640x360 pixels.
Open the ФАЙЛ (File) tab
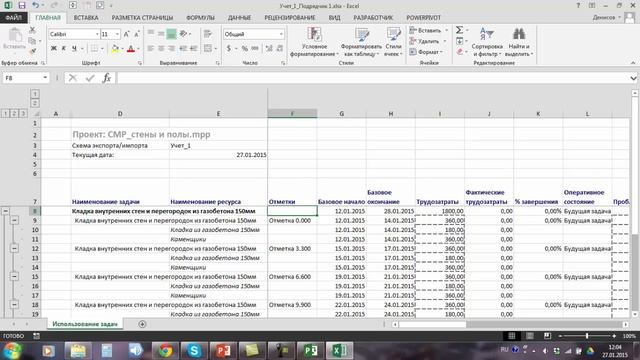tap(14, 18)
